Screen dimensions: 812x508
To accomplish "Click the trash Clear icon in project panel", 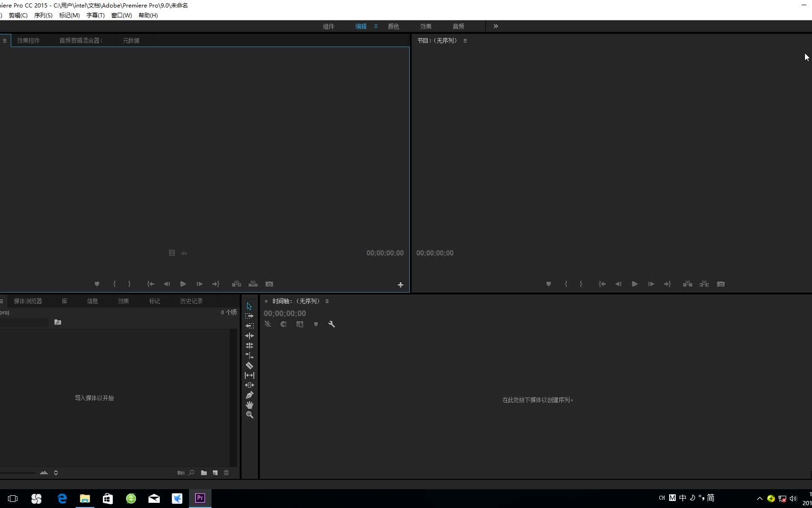I will click(x=226, y=473).
